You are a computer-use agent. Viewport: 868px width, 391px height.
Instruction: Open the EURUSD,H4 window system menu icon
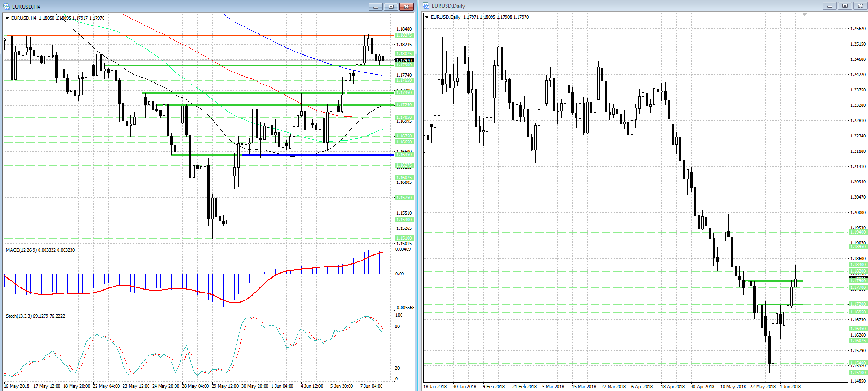click(6, 7)
